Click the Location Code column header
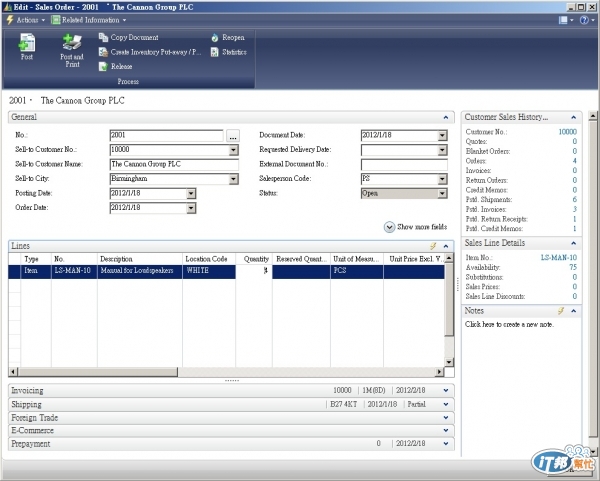The width and height of the screenshot is (600, 481). tap(209, 259)
